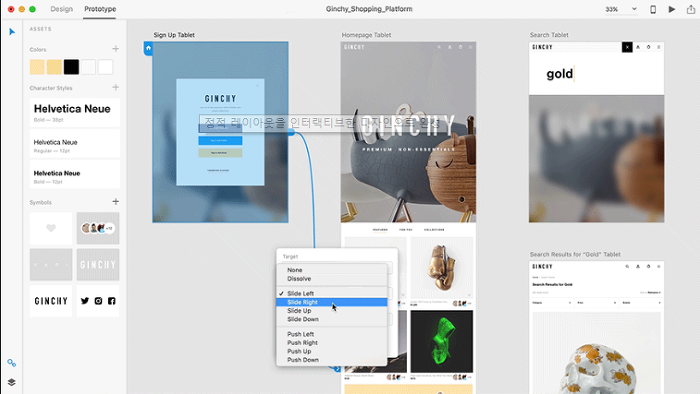This screenshot has height=394, width=700.
Task: Click green button in Sign Up form
Action: [x=220, y=153]
